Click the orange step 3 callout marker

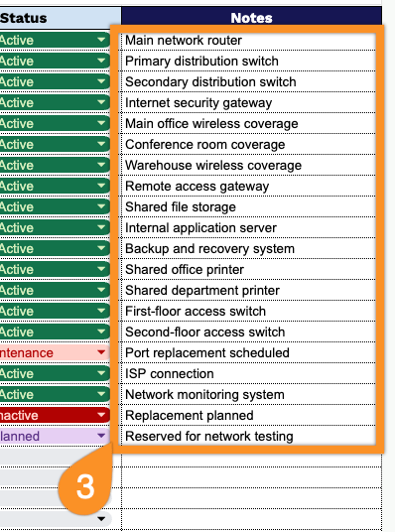[x=85, y=486]
